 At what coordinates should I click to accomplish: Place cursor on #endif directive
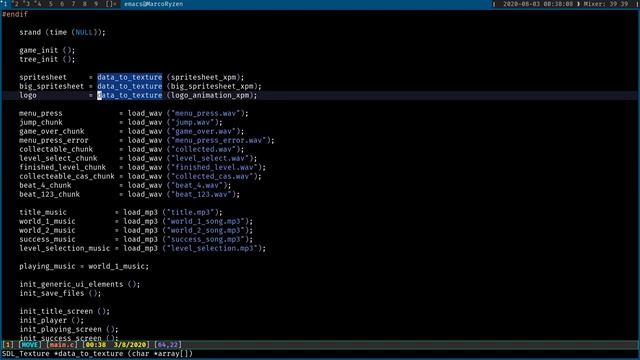click(15, 14)
